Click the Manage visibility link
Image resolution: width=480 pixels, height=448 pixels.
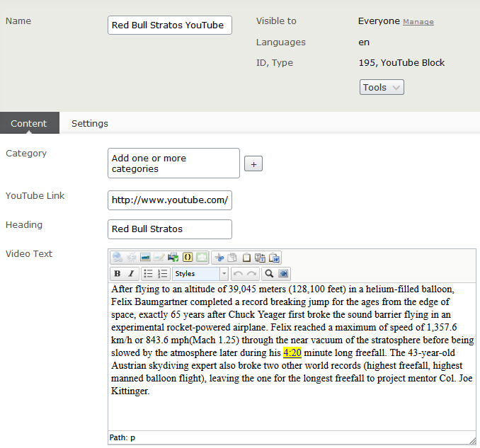click(x=418, y=22)
